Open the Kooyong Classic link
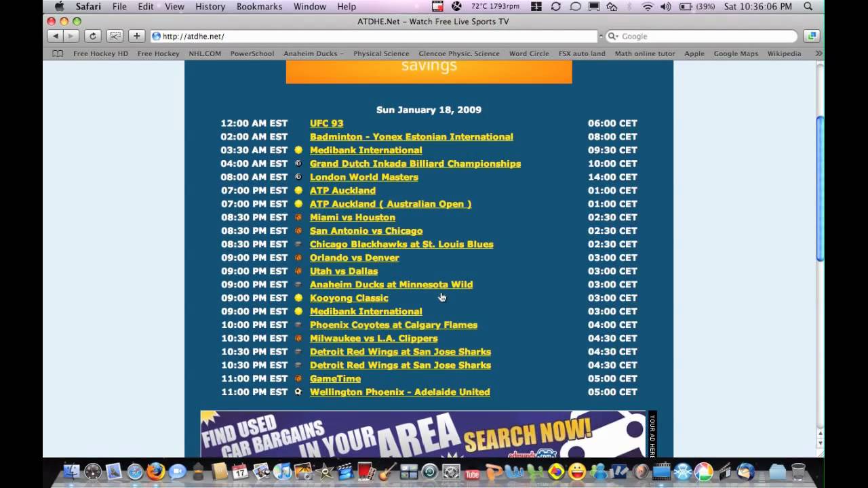Screen dimensions: 868x488 349,298
